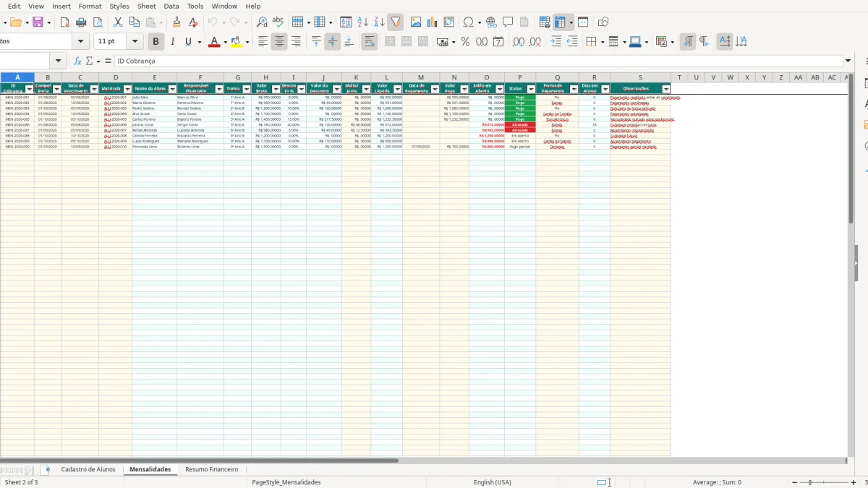Switch to Resumo Financeiro sheet tab
This screenshot has width=868, height=488.
point(211,469)
